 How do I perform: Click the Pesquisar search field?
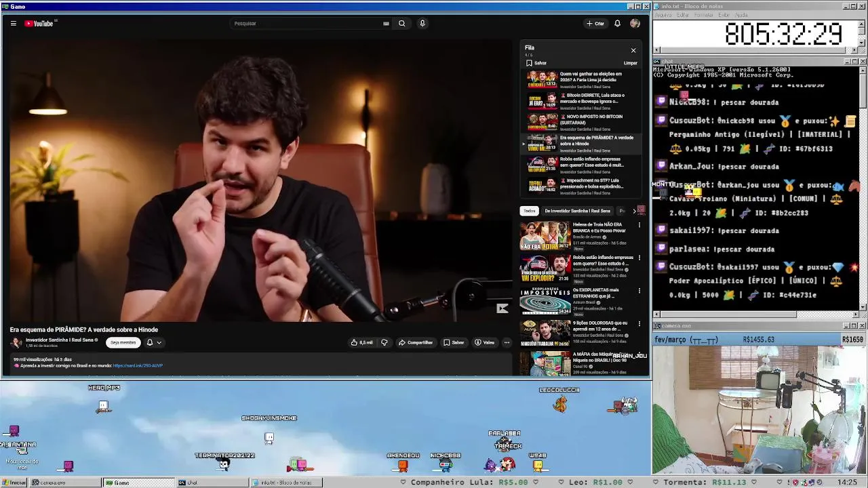(x=305, y=23)
